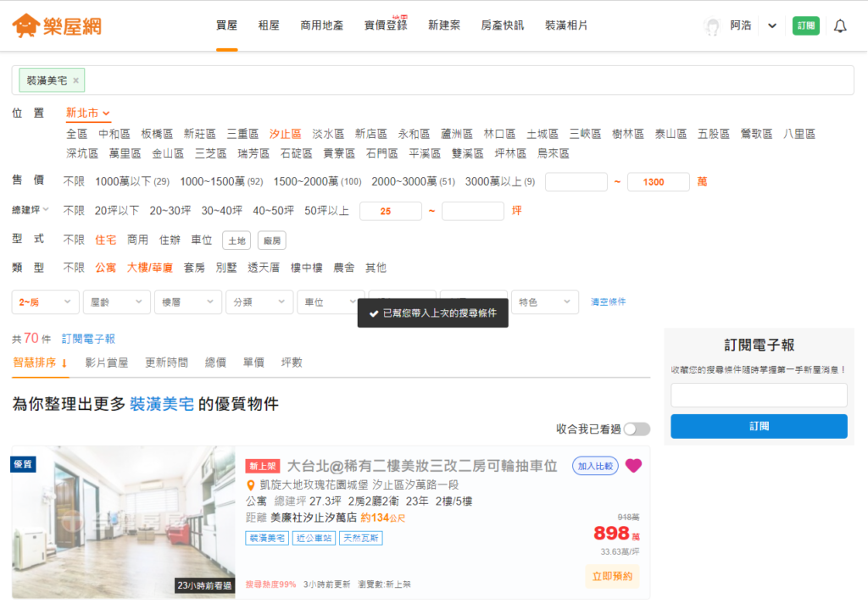Click 清空條件 to clear filters
This screenshot has width=868, height=609.
(x=609, y=302)
